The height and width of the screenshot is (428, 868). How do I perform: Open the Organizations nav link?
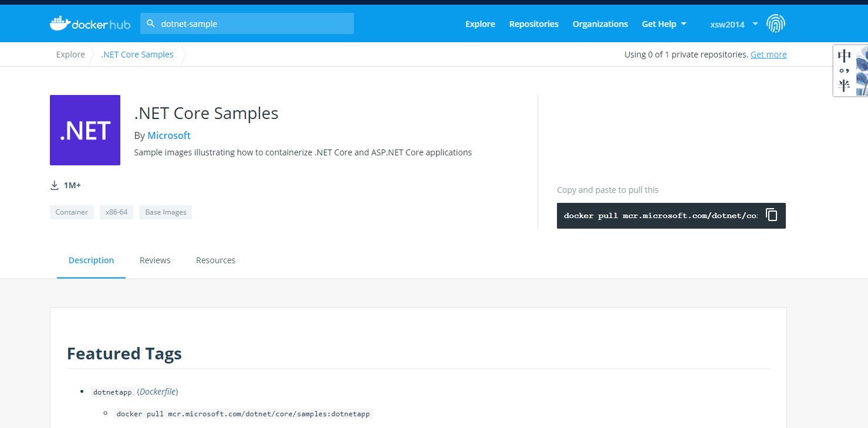(600, 24)
